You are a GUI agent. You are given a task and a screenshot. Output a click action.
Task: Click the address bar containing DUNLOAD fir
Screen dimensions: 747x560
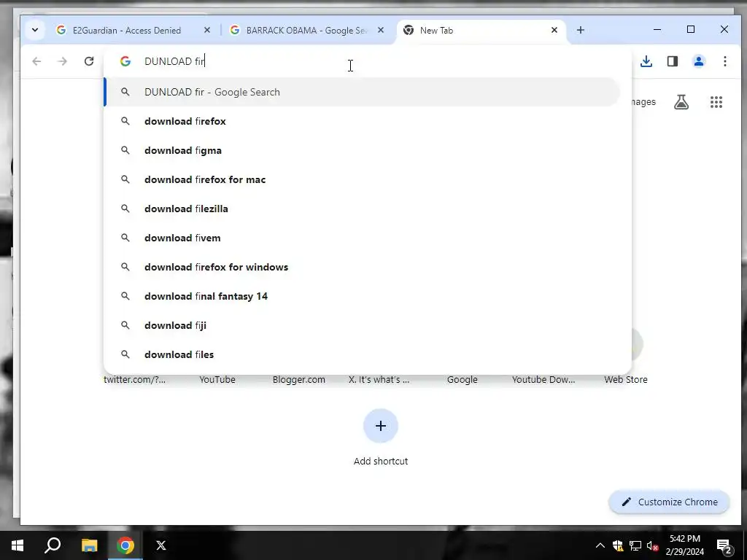(368, 61)
